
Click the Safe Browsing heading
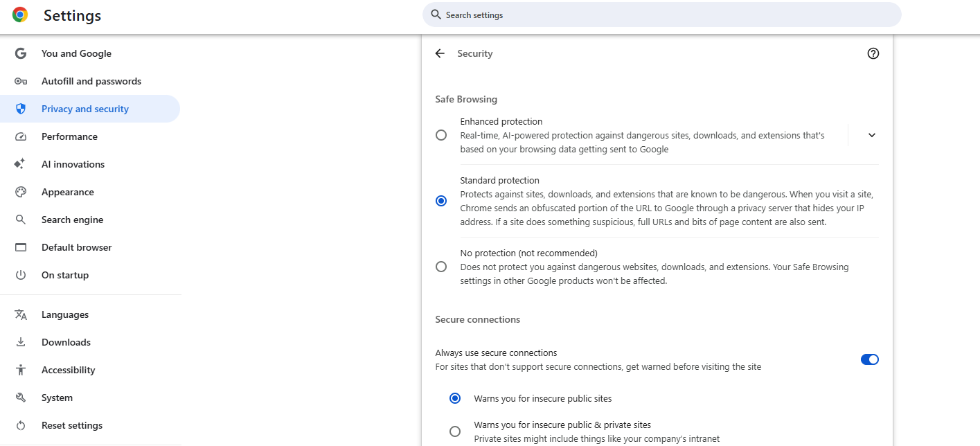[x=466, y=99]
